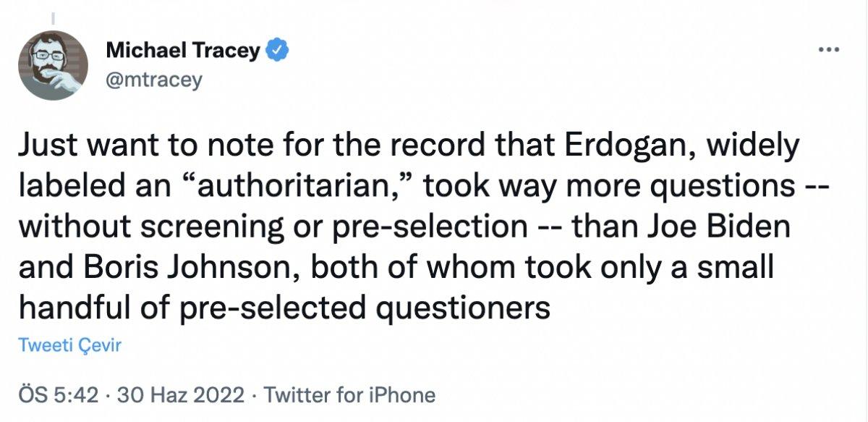This screenshot has height=422, width=868.
Task: Open the Twitter for iPhone source link
Action: (350, 395)
